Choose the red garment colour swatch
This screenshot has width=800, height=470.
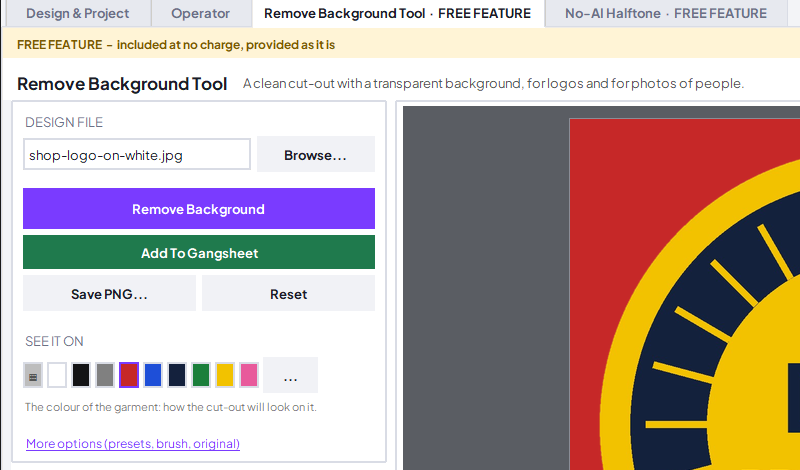(129, 376)
